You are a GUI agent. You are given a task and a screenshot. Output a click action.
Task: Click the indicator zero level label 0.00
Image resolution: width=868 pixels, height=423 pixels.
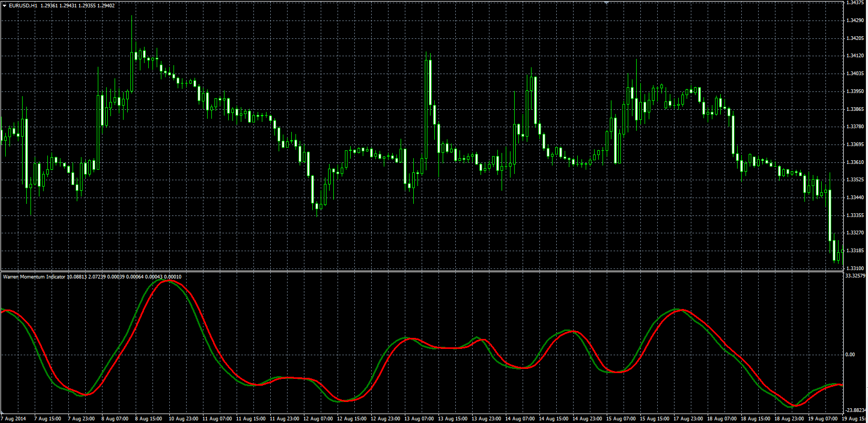(851, 355)
